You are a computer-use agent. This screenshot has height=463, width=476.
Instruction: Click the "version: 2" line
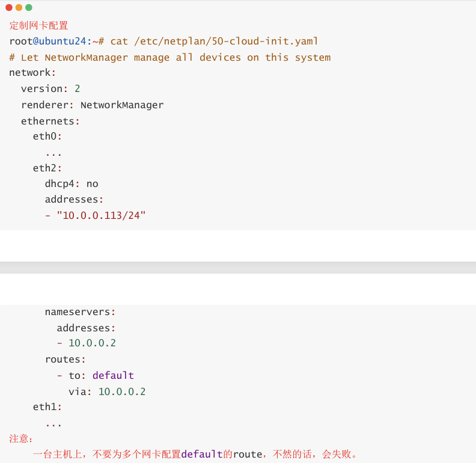[x=50, y=89]
